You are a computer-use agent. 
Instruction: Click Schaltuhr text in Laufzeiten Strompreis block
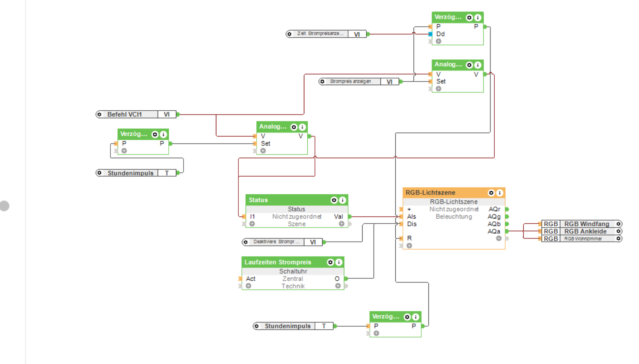pos(293,271)
